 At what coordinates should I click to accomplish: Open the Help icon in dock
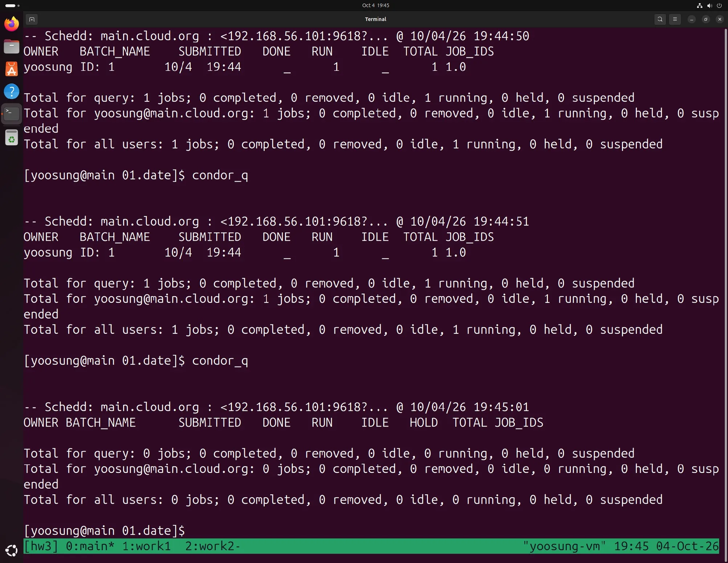point(12,92)
